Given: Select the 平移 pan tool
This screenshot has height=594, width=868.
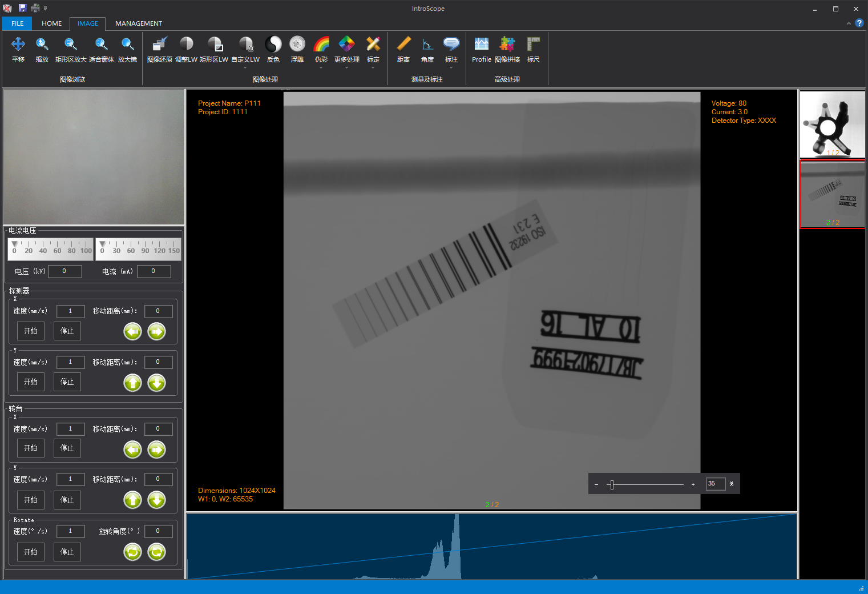Looking at the screenshot, I should (18, 50).
